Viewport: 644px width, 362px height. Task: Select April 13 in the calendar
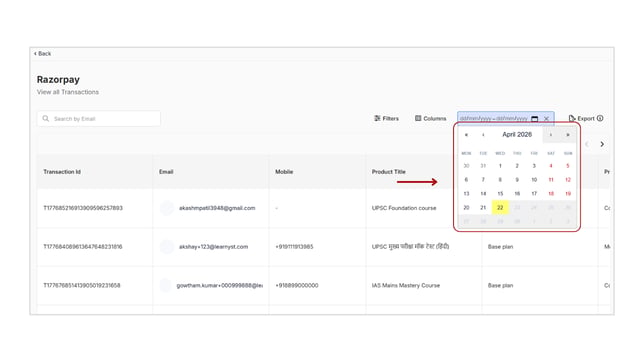point(466,194)
